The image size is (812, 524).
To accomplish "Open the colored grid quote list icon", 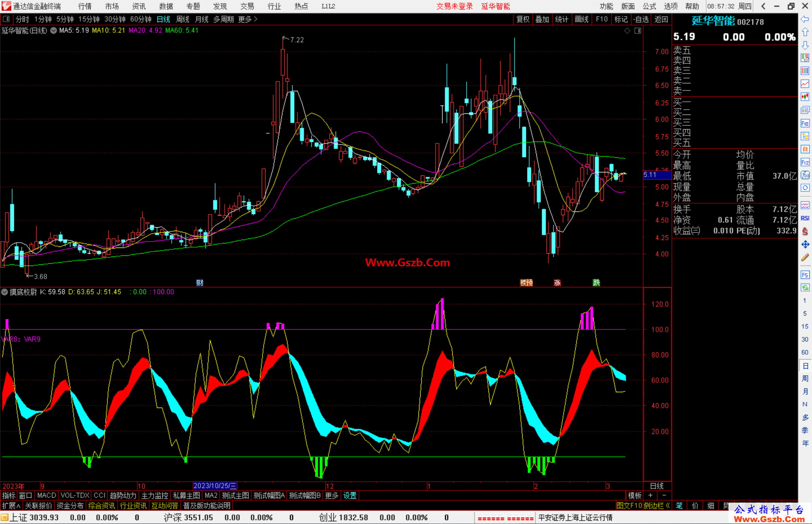I will (x=805, y=71).
